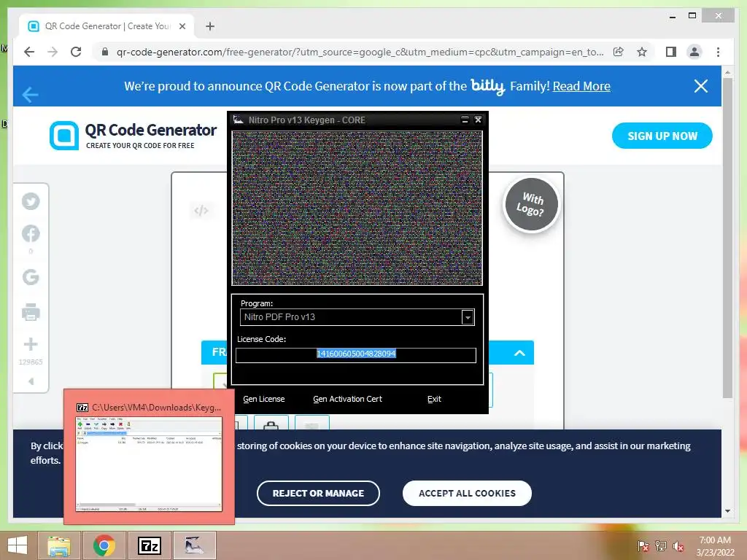
Task: Click the network tray icon
Action: (661, 545)
